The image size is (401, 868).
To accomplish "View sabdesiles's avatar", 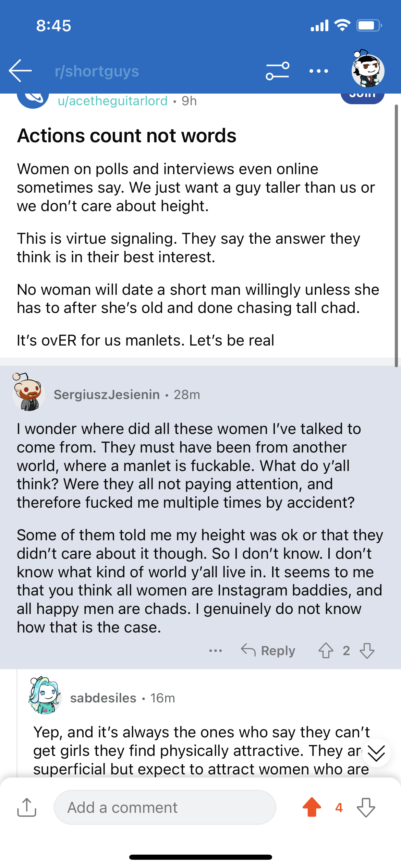I will [x=45, y=696].
